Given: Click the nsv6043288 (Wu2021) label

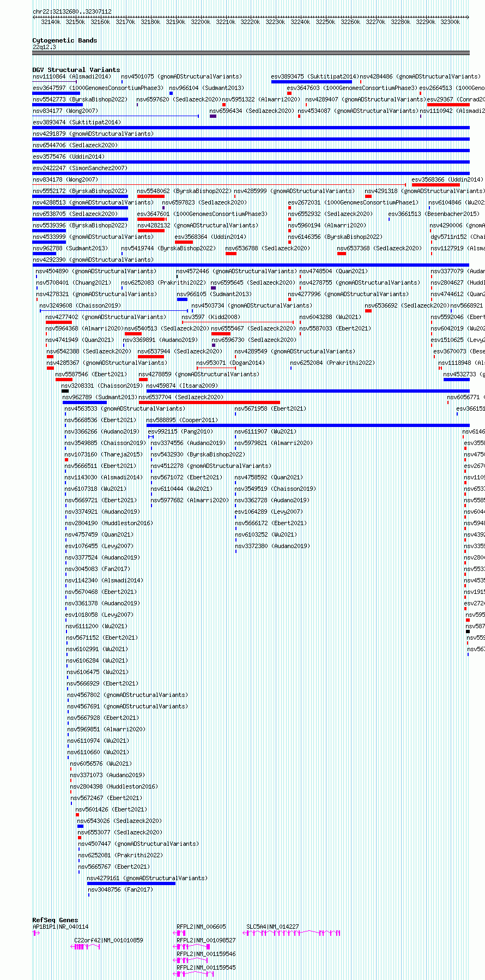Looking at the screenshot, I should [330, 317].
